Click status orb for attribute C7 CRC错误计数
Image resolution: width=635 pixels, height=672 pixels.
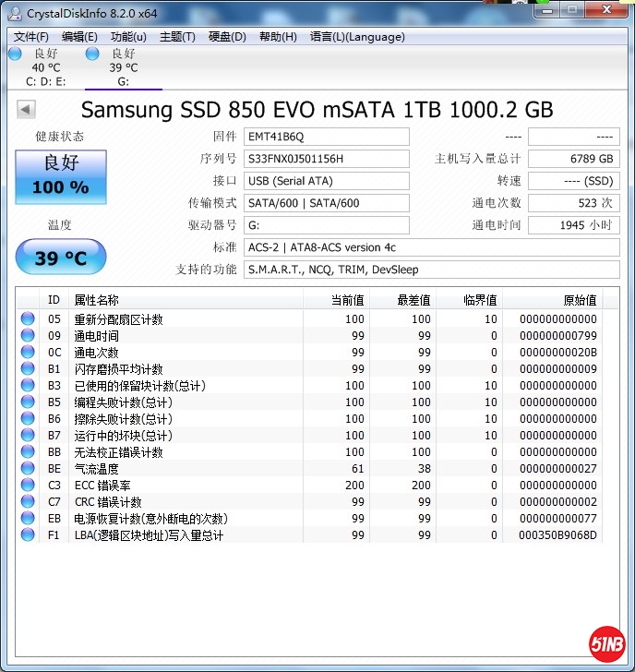pyautogui.click(x=28, y=502)
